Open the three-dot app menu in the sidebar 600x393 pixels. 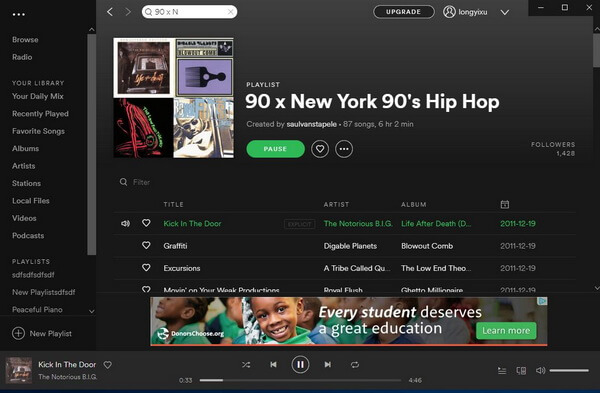coord(18,15)
